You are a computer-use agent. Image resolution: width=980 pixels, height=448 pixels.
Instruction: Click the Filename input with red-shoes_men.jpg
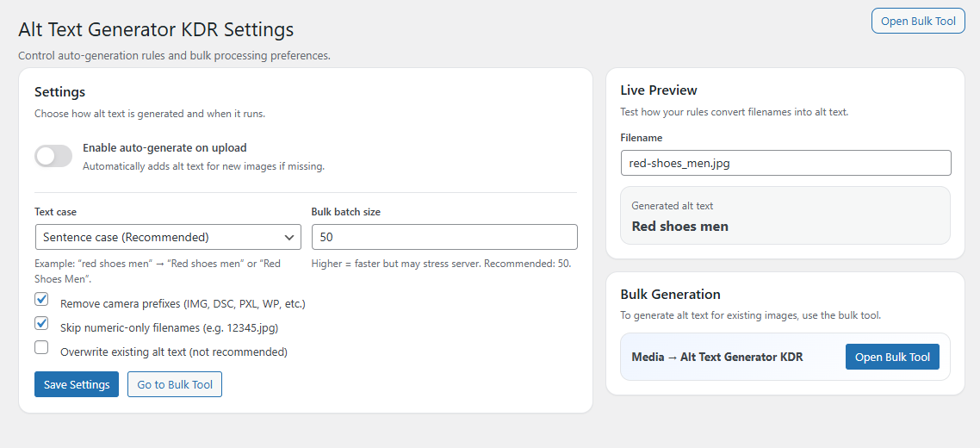click(785, 163)
